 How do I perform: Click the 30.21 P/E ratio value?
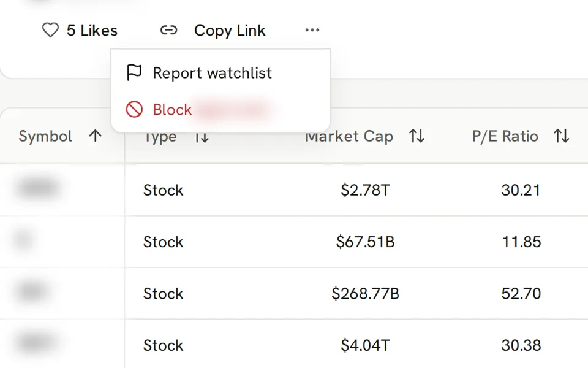[521, 190]
